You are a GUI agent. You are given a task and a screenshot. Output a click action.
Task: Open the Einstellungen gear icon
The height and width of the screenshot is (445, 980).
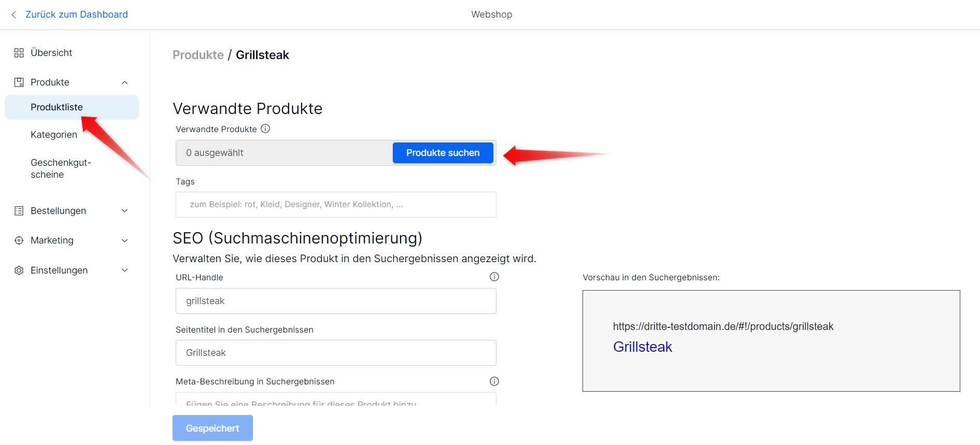[x=19, y=270]
